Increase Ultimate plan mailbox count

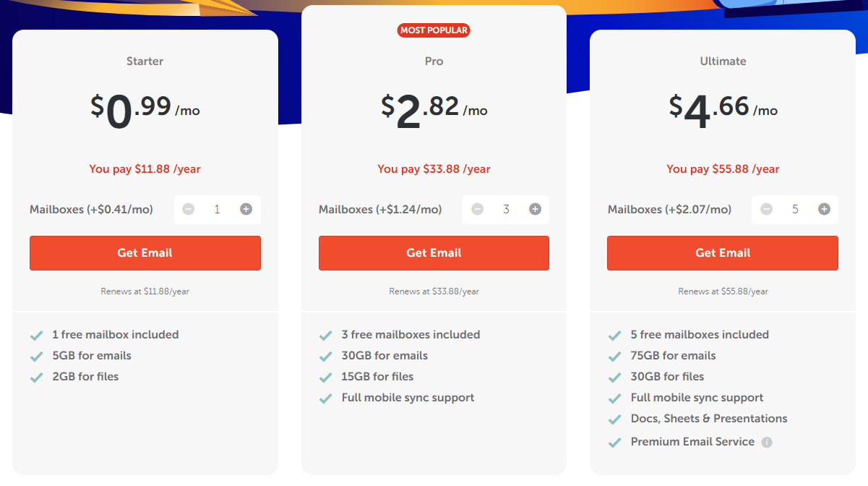(824, 209)
